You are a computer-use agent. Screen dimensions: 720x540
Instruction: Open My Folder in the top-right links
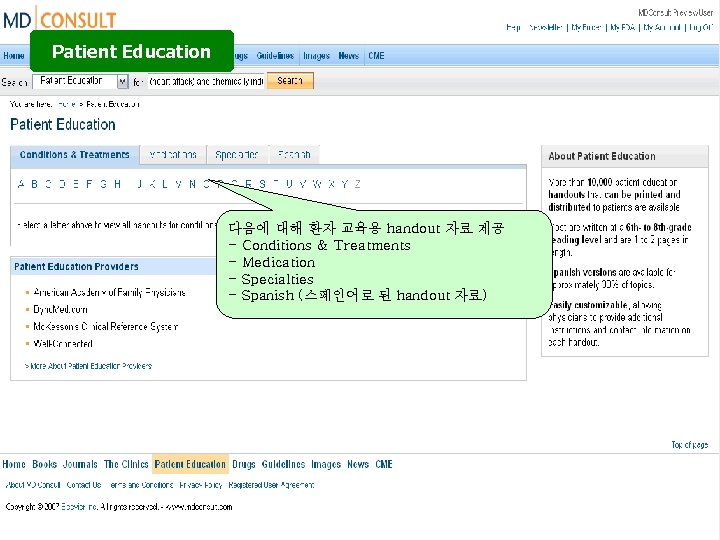coord(586,28)
